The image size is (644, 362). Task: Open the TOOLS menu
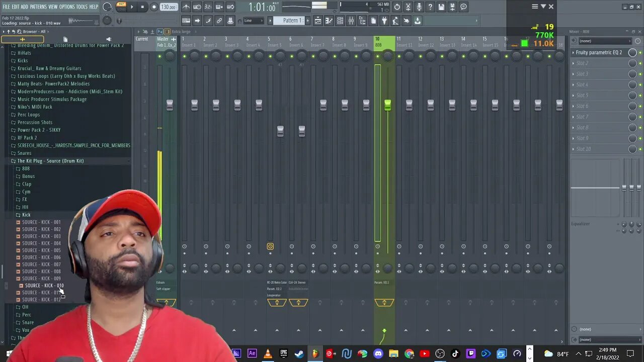click(x=82, y=7)
